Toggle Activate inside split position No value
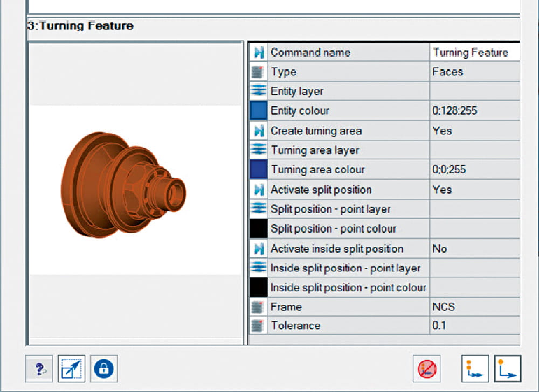This screenshot has height=392, width=539. coord(475,249)
